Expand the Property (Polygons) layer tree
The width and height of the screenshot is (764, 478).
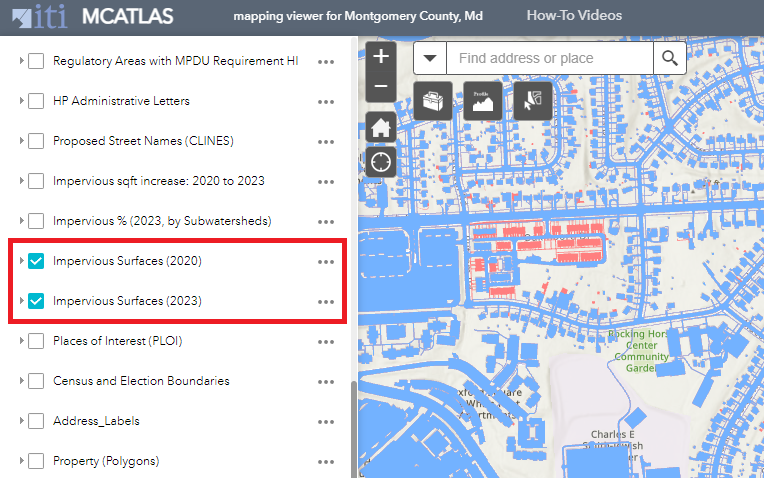pos(21,461)
